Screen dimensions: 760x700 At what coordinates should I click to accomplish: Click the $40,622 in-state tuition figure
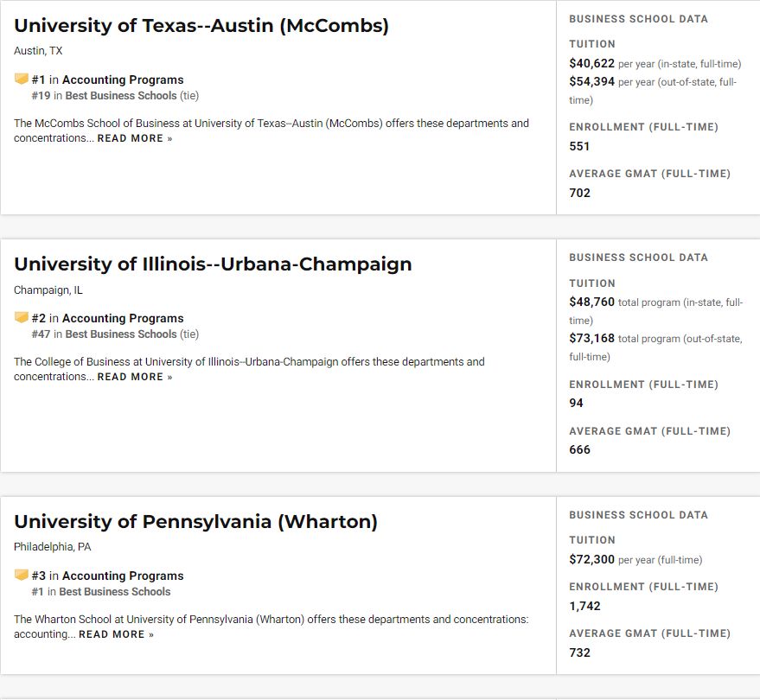(x=591, y=63)
